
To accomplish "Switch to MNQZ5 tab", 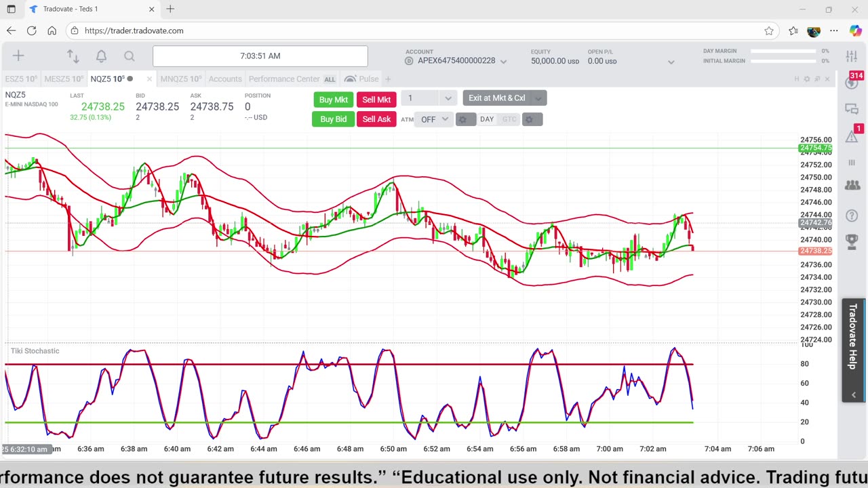I will (x=180, y=79).
